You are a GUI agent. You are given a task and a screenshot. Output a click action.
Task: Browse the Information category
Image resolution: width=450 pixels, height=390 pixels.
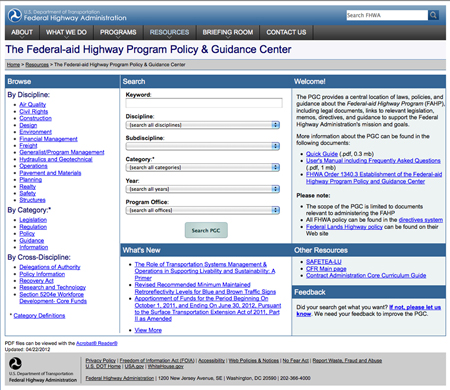pyautogui.click(x=34, y=247)
